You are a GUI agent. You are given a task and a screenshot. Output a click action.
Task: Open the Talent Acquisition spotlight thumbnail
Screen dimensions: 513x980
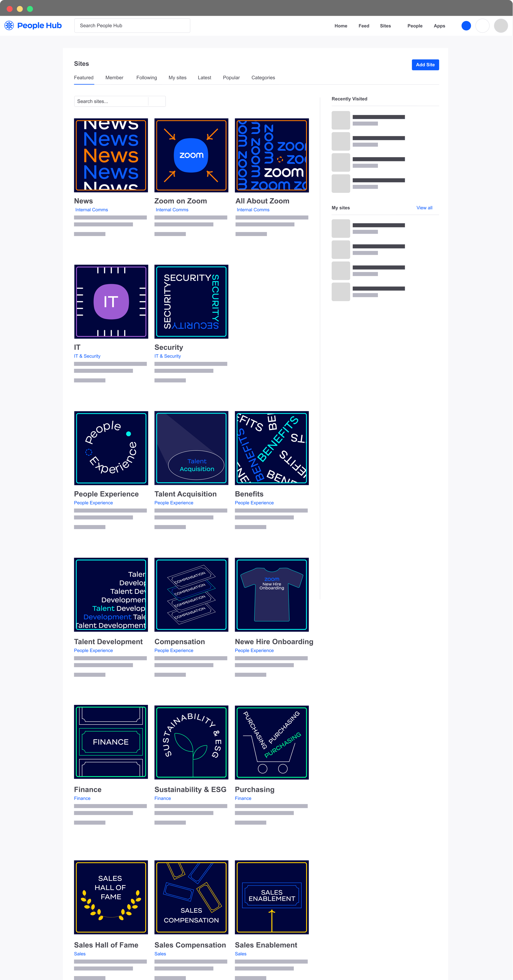pyautogui.click(x=191, y=448)
